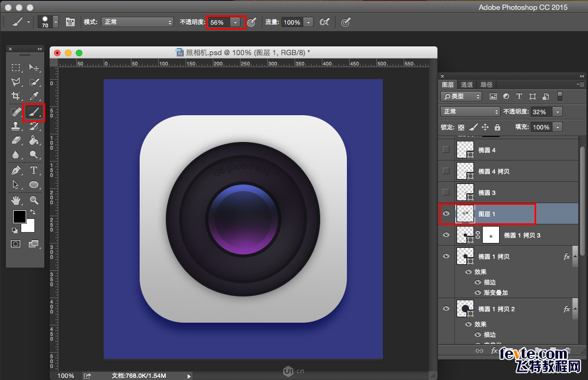Open the Layers panel menu
This screenshot has height=380, width=588.
click(580, 85)
